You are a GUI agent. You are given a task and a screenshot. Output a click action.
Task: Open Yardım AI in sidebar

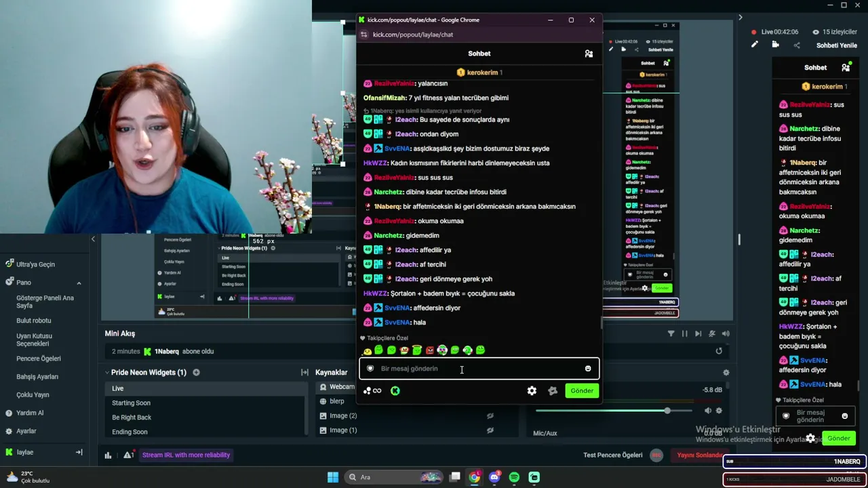[30, 413]
